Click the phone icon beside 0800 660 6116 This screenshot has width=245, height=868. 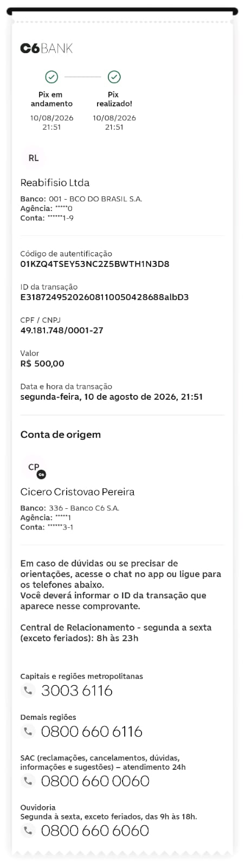(x=28, y=731)
